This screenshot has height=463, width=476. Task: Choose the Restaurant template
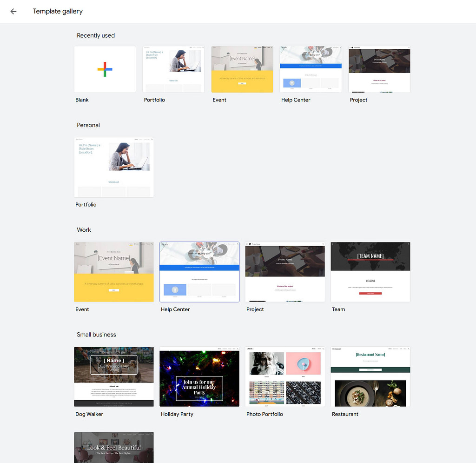pos(370,376)
